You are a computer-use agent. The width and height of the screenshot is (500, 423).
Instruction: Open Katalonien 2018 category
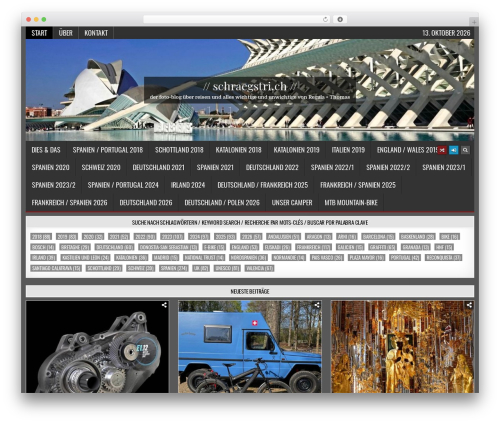pyautogui.click(x=238, y=150)
